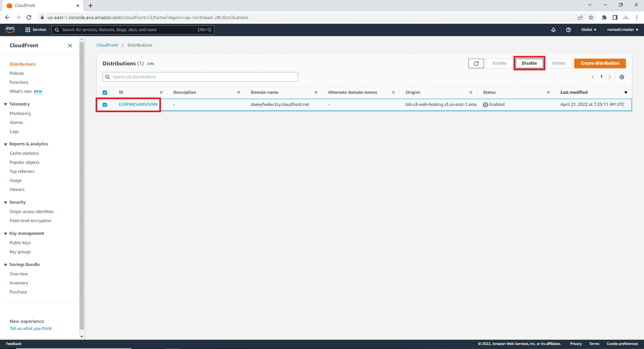Collapse the Key management section
Viewport: 644px width, 349px height.
[5, 233]
